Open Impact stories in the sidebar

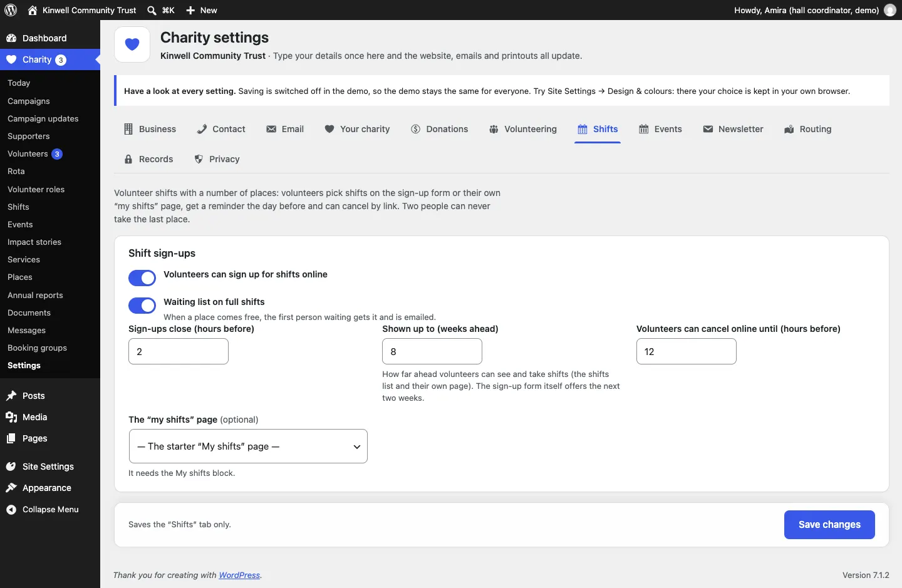click(x=34, y=242)
